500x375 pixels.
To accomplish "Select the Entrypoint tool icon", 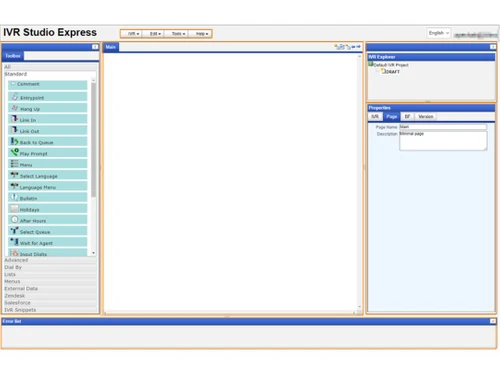I will click(15, 97).
